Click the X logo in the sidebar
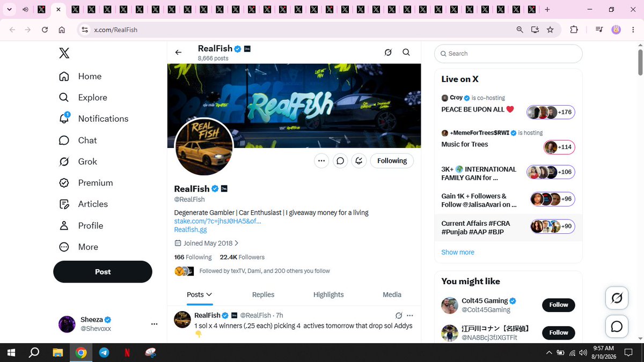Screen dimensions: 644x362 tap(64, 53)
